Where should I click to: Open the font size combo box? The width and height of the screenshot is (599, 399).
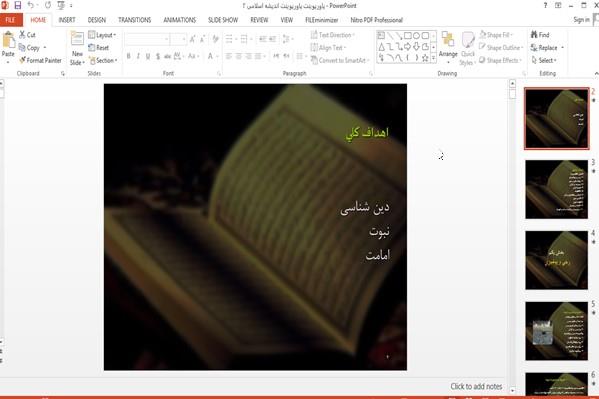(x=178, y=39)
